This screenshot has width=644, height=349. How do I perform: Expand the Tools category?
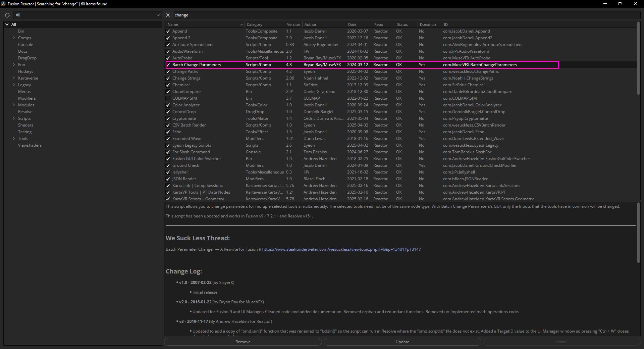14,139
